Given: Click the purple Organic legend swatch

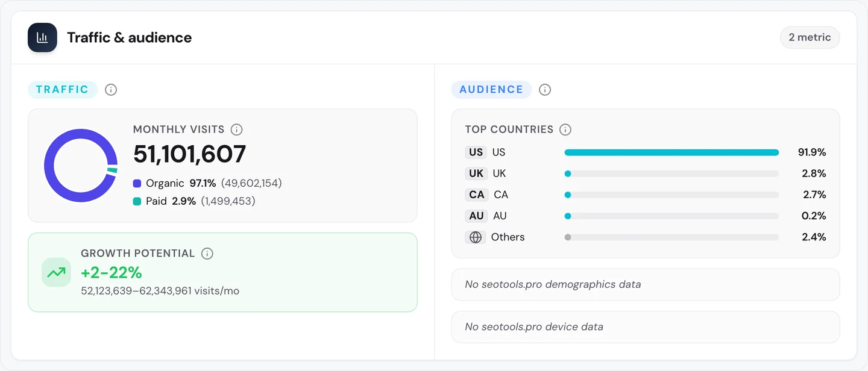Looking at the screenshot, I should point(137,183).
